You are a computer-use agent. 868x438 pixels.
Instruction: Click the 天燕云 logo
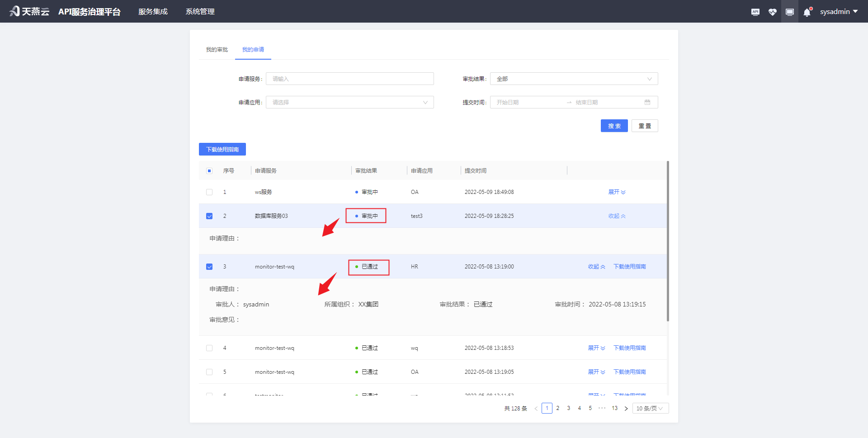click(29, 11)
